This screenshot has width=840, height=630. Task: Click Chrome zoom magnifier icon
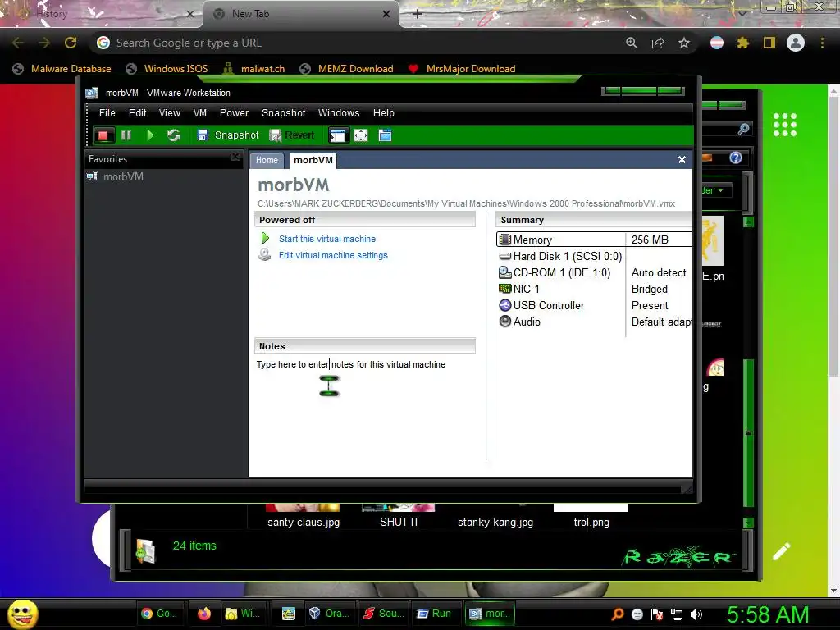632,43
